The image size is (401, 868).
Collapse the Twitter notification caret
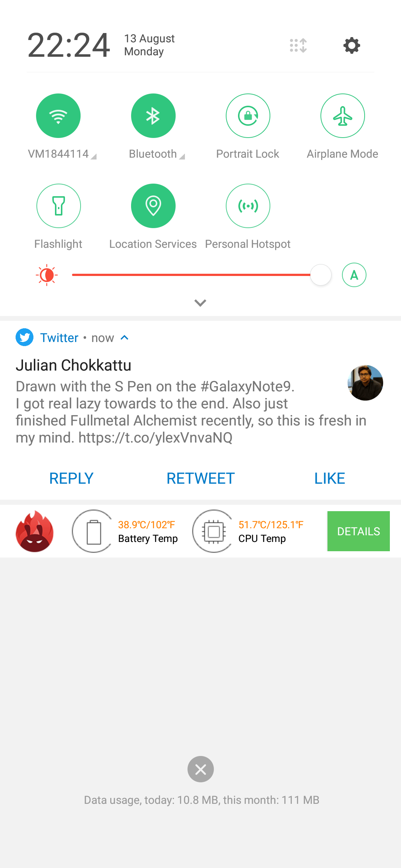(125, 338)
